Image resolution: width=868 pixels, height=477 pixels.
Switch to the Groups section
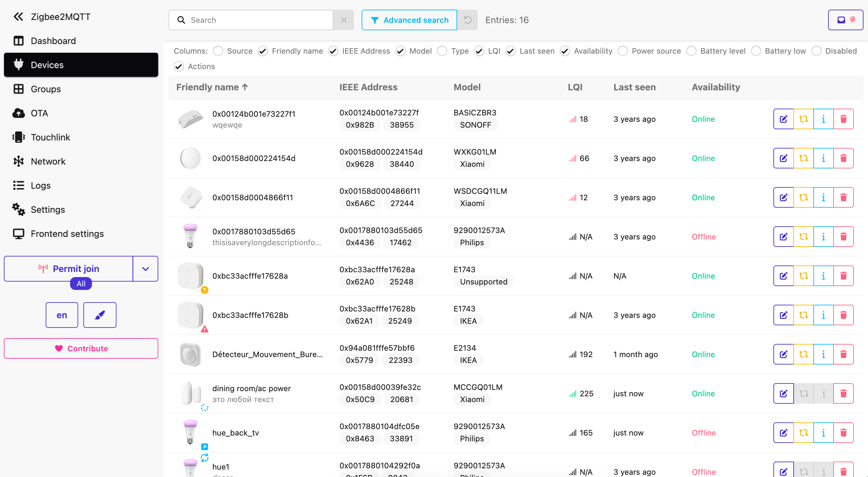(x=45, y=89)
